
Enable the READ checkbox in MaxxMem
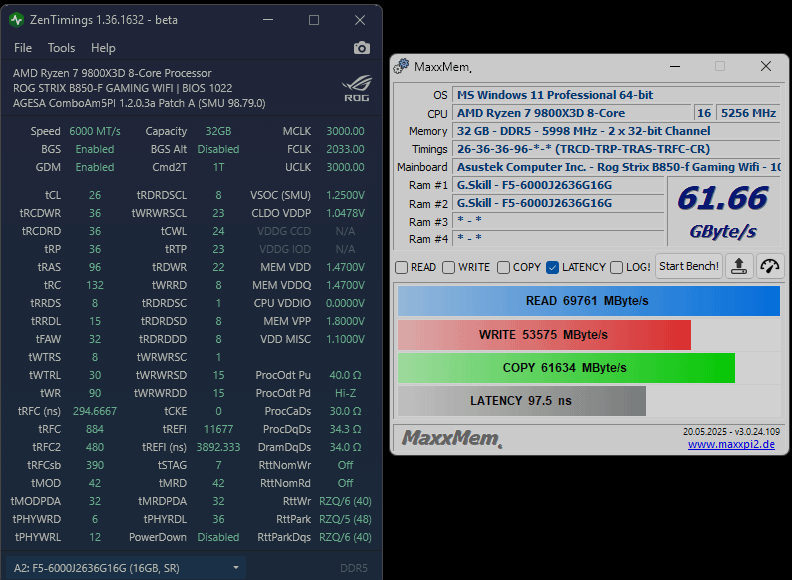coord(402,267)
